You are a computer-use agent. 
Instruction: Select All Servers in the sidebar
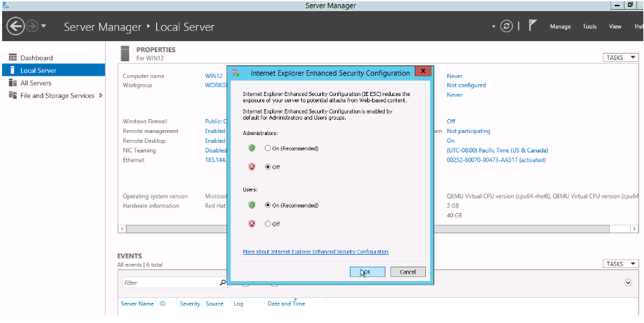pyautogui.click(x=36, y=83)
